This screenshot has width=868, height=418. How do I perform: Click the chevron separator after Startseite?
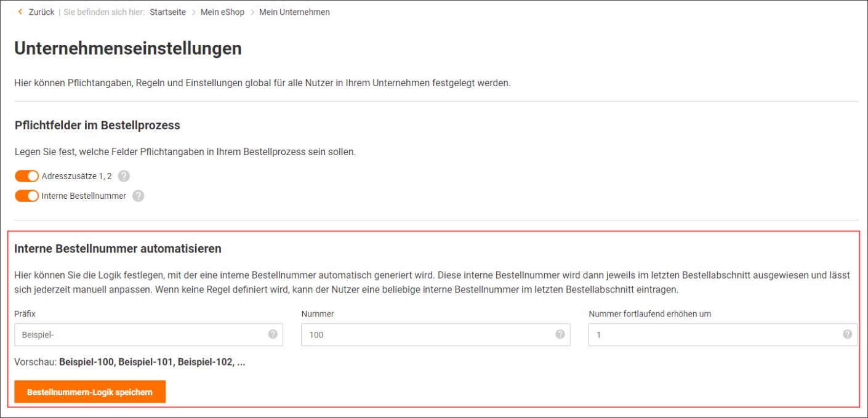click(x=193, y=12)
